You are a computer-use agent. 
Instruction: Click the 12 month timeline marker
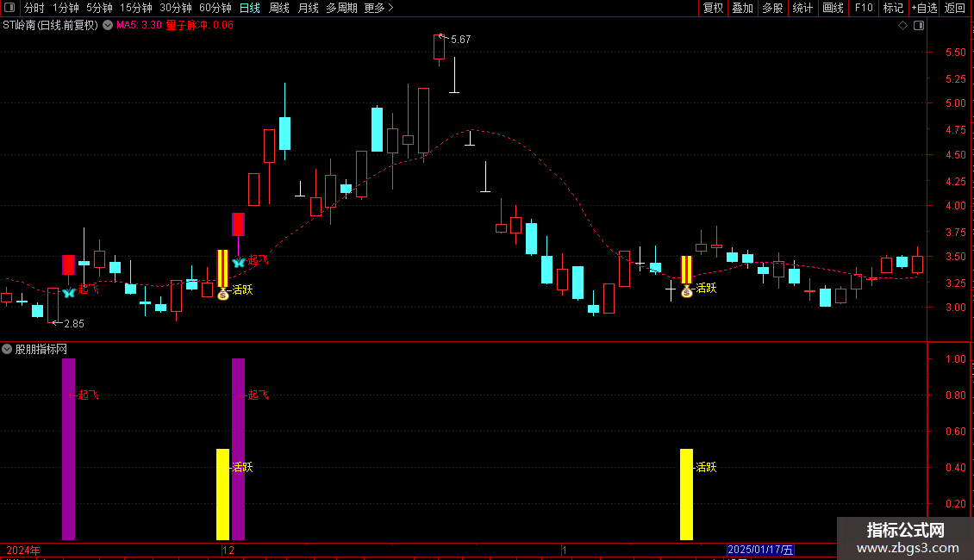[x=228, y=551]
